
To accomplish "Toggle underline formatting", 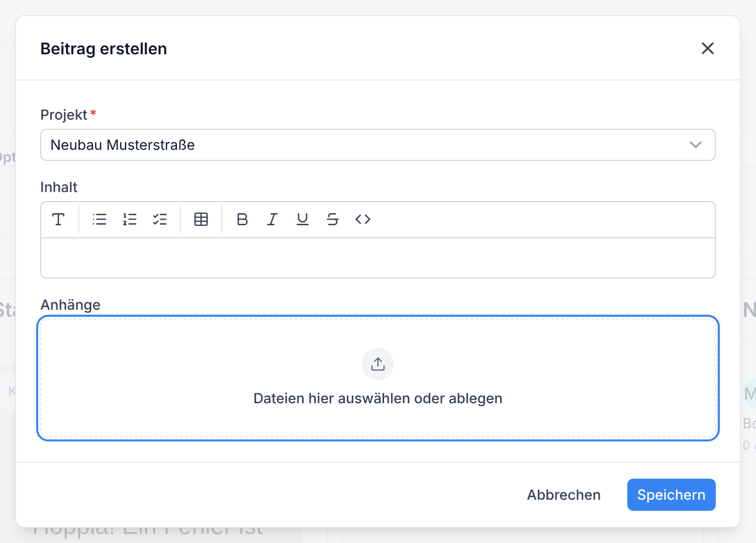I will (x=303, y=219).
